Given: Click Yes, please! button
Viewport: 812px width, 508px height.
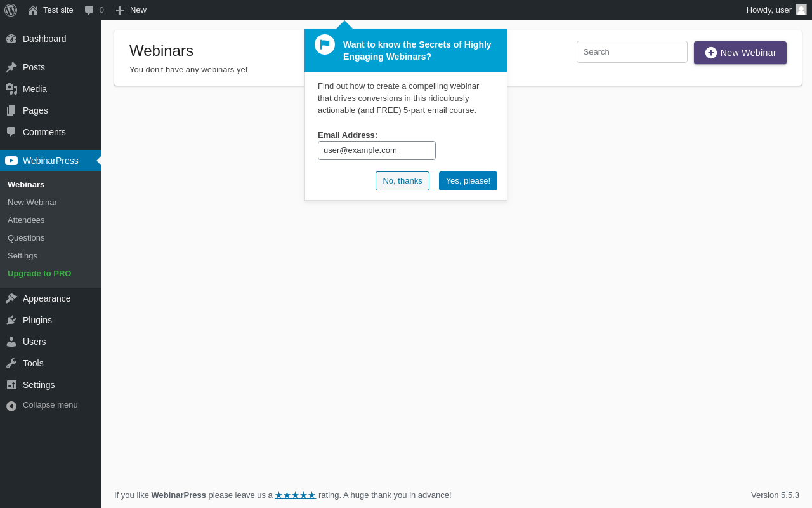Looking at the screenshot, I should 468,181.
